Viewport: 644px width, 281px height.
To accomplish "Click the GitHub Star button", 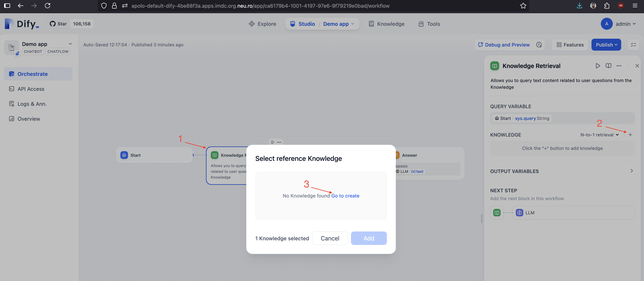I will (x=58, y=24).
